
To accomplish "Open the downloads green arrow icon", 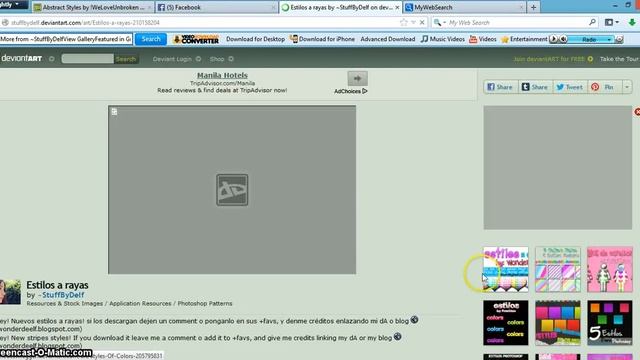I will pos(632,22).
